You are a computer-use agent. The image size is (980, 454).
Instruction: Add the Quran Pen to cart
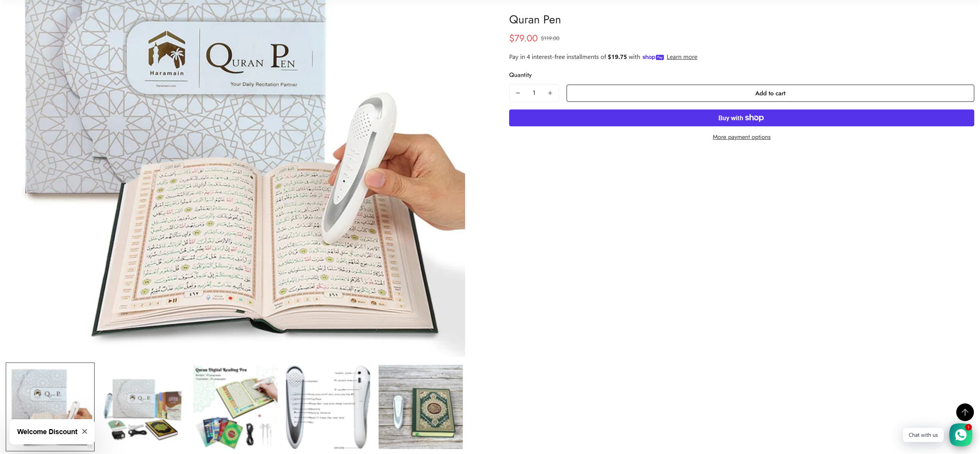coord(770,93)
